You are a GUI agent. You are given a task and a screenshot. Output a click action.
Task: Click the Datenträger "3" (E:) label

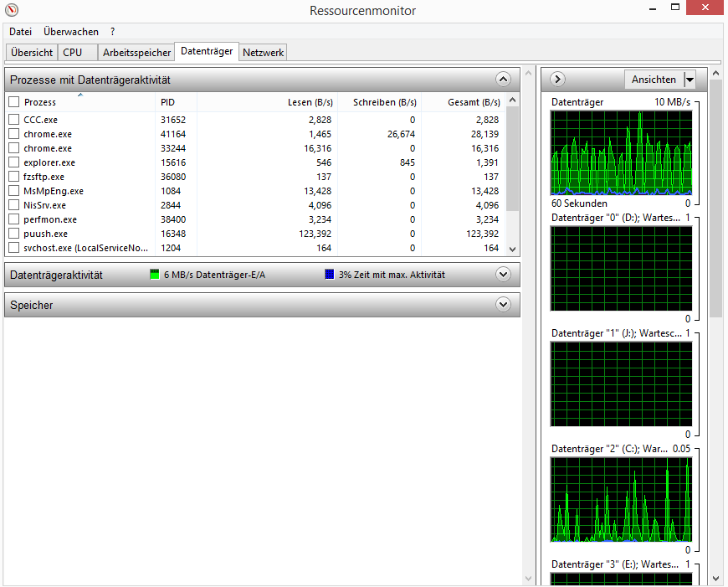click(615, 564)
